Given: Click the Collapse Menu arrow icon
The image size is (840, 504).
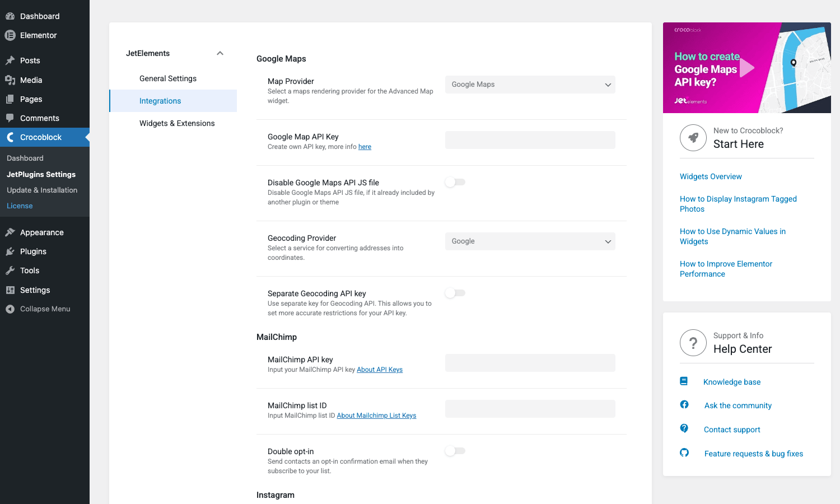Looking at the screenshot, I should (x=10, y=309).
